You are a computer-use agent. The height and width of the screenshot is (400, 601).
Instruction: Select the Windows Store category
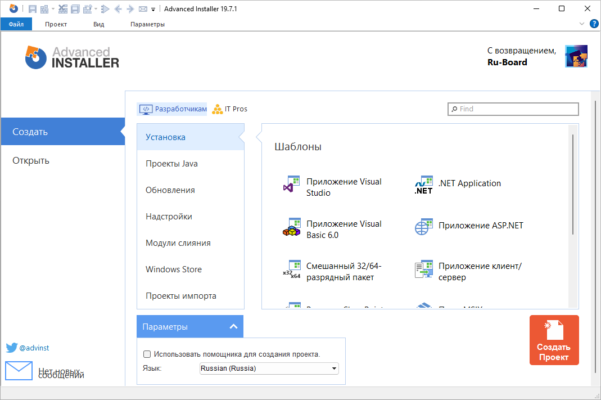click(190, 269)
